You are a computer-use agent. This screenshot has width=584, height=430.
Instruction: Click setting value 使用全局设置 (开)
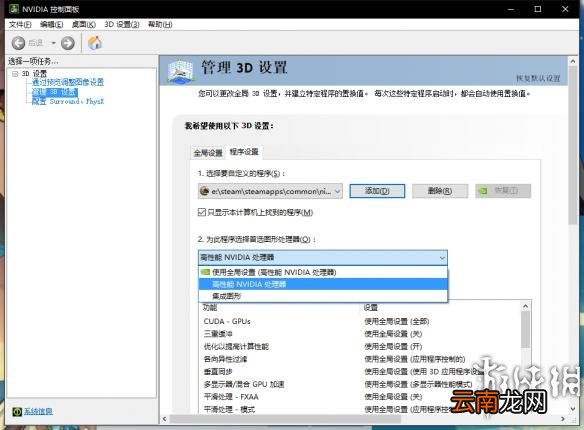pyautogui.click(x=393, y=347)
